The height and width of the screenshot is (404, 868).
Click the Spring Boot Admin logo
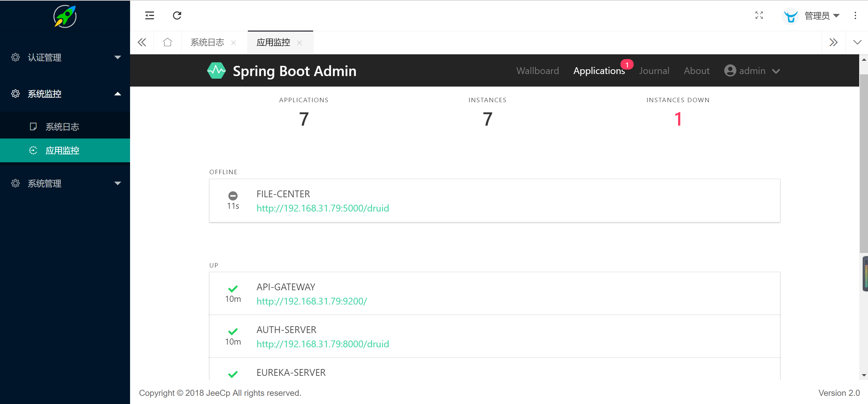point(216,71)
